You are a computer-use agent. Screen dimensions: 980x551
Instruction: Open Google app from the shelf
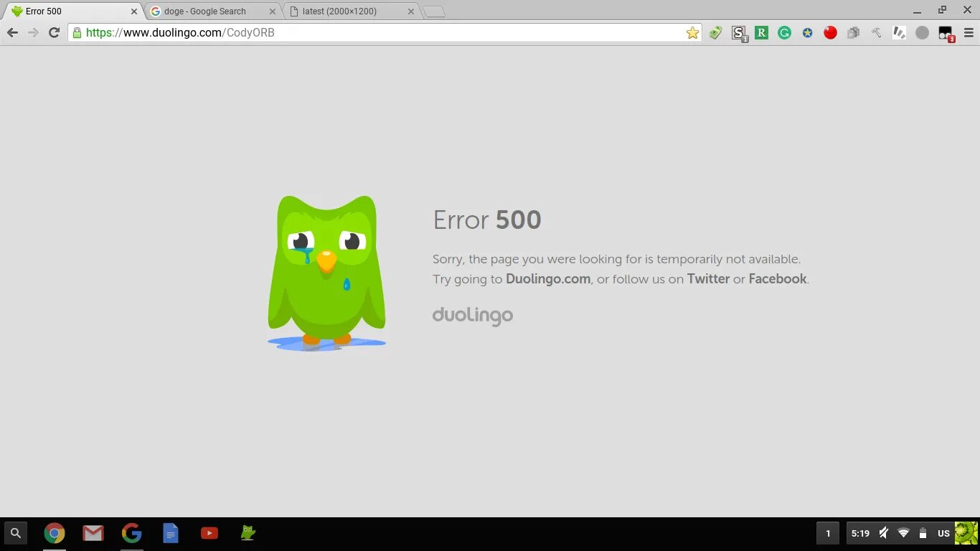tap(132, 533)
